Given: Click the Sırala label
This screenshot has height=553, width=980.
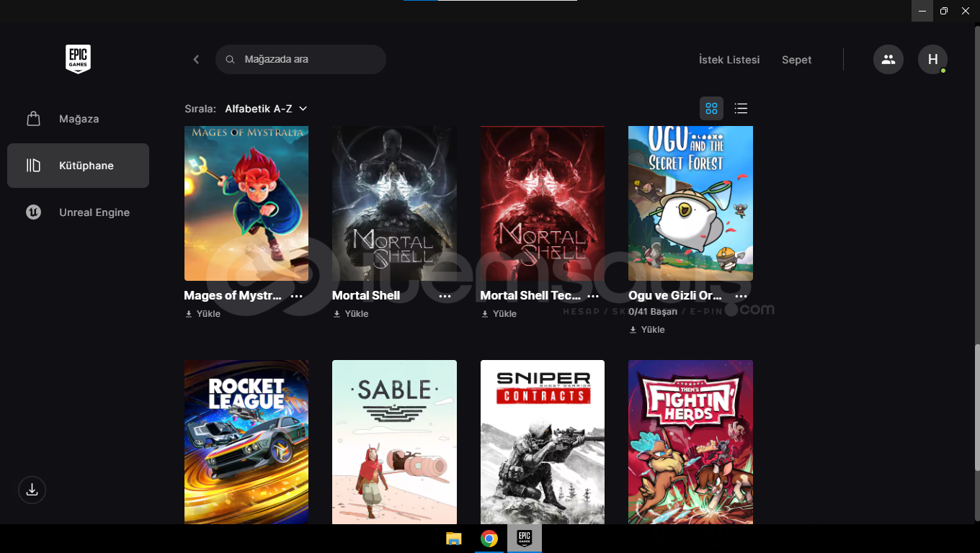Looking at the screenshot, I should (x=200, y=109).
